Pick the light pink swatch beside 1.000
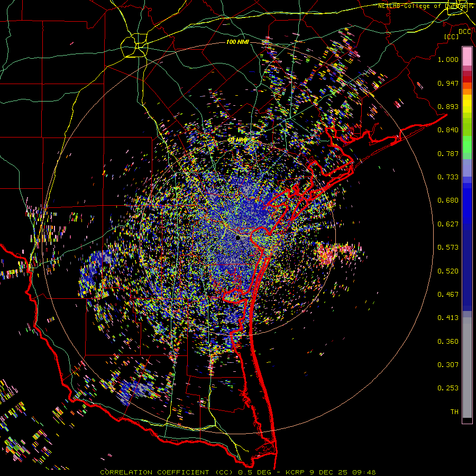The height and width of the screenshot is (476, 476). [467, 57]
